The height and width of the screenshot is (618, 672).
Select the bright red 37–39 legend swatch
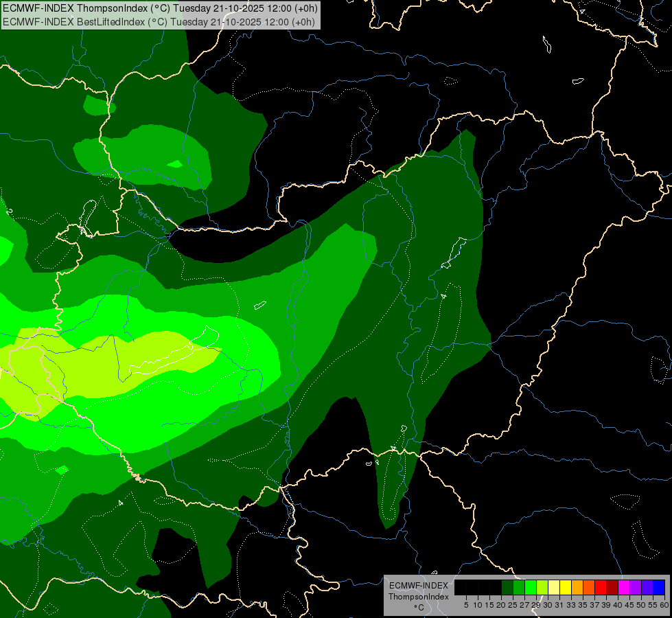point(601,587)
